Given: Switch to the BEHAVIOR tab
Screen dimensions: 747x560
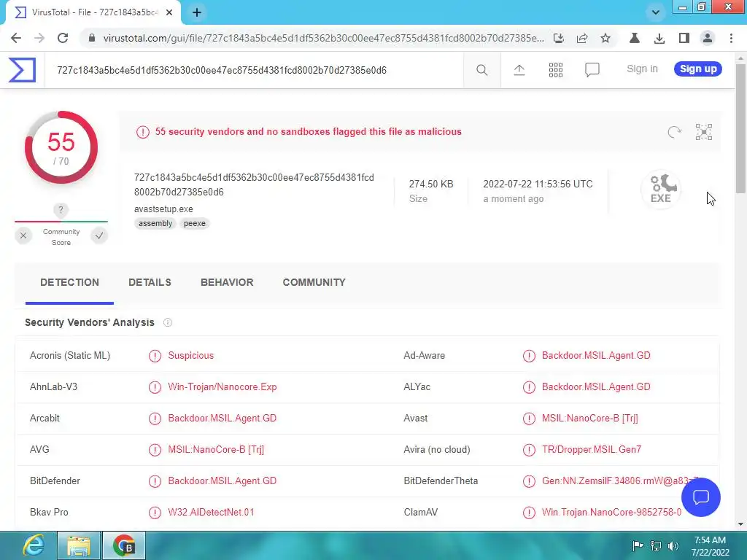Looking at the screenshot, I should 227,282.
